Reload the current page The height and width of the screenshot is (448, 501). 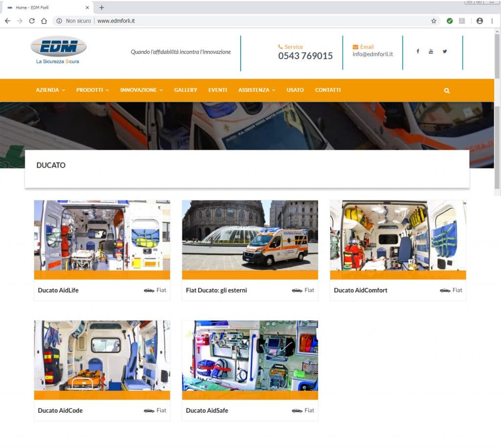pyautogui.click(x=32, y=21)
